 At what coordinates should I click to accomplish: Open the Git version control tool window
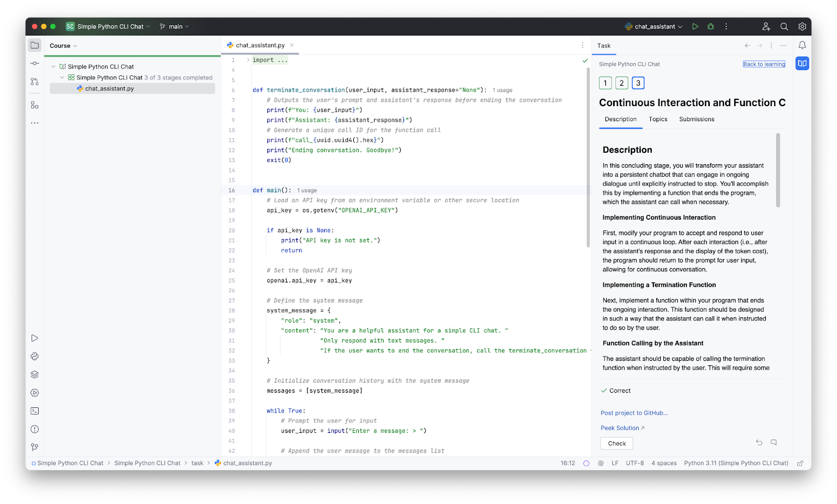pos(35,447)
